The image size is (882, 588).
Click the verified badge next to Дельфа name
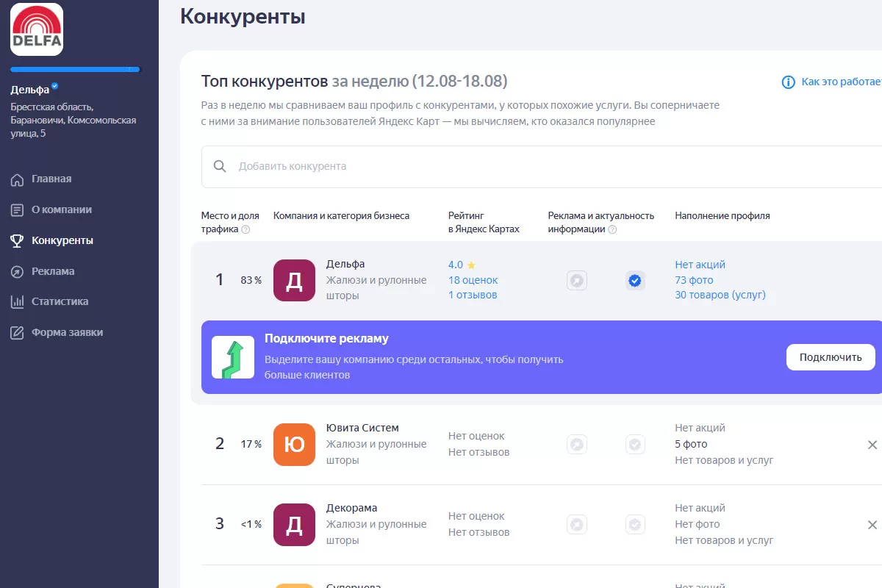pos(55,87)
